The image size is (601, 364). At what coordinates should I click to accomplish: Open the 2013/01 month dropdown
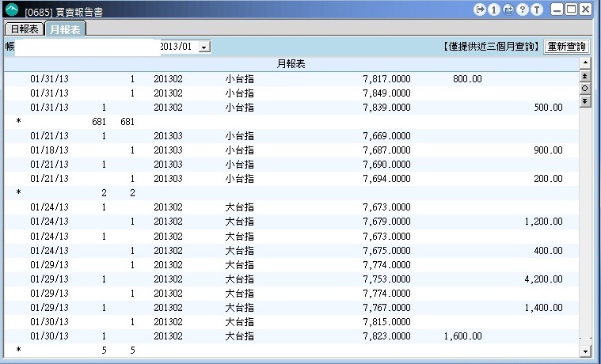click(204, 47)
